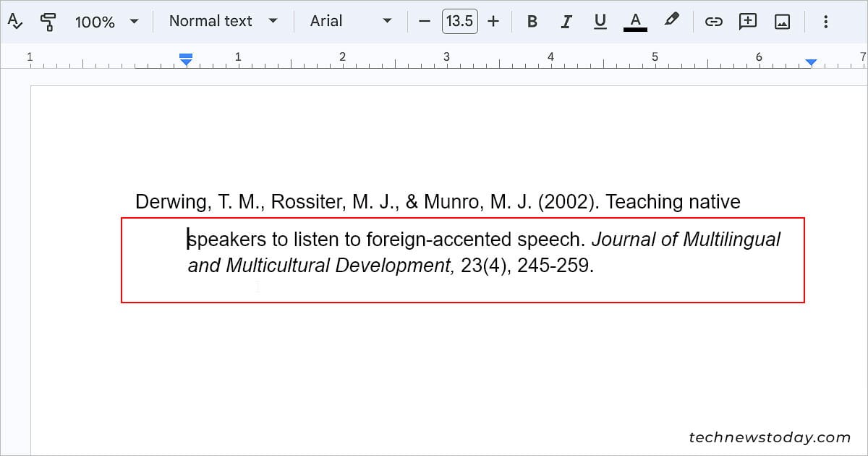Open the text color picker
Screen dimensions: 868x456
point(635,22)
